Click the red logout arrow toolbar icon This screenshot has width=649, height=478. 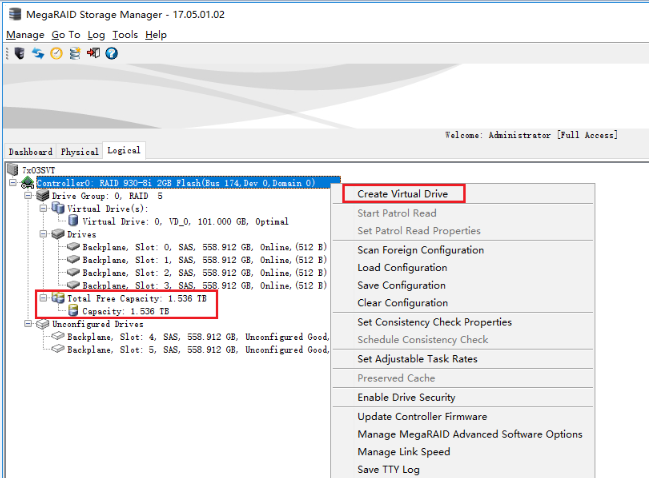click(x=93, y=54)
